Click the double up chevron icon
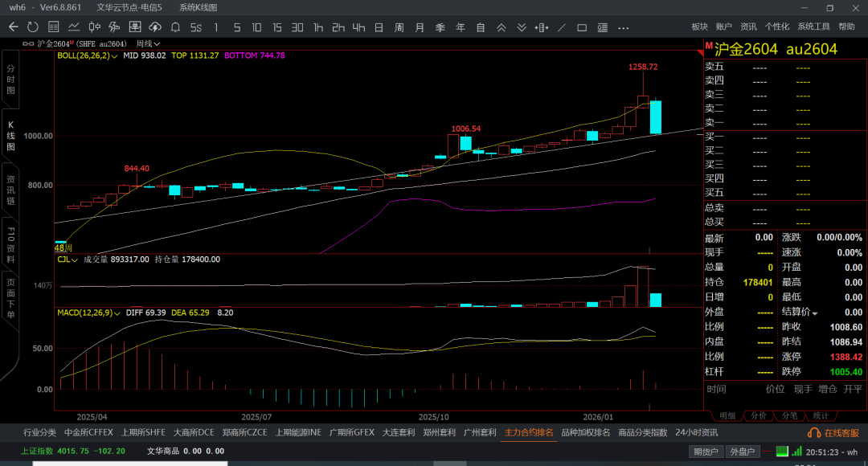 (501, 27)
